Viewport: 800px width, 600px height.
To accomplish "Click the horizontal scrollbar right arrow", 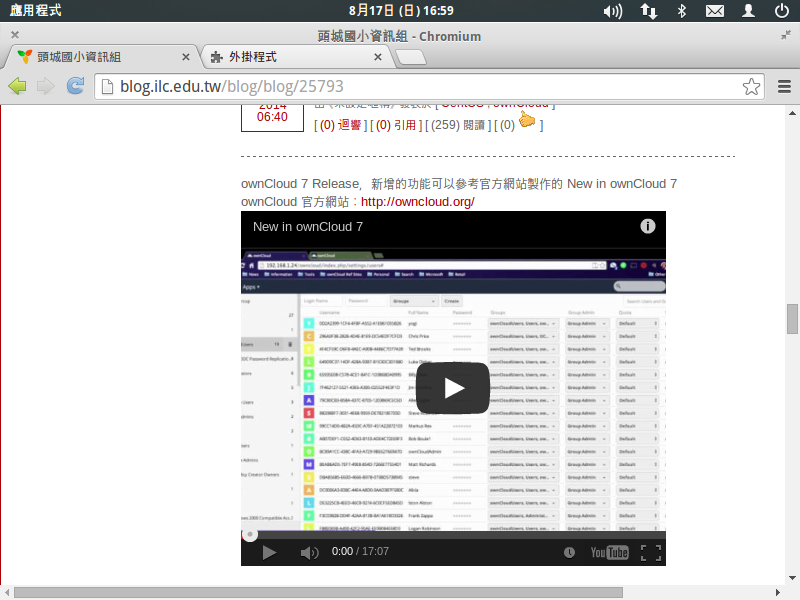I will pos(777,592).
